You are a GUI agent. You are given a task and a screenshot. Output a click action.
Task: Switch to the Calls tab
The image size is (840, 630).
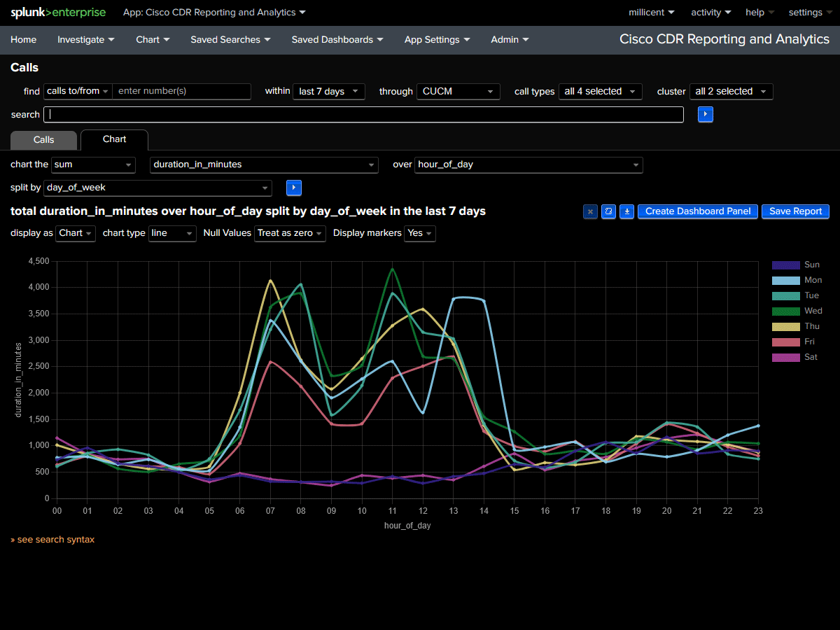point(43,140)
